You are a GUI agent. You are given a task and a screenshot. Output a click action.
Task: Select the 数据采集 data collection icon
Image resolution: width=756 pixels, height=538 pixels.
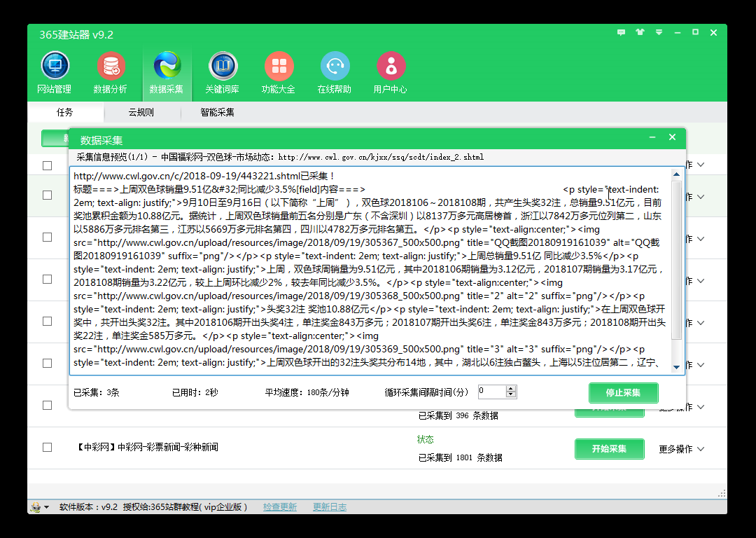pos(167,72)
